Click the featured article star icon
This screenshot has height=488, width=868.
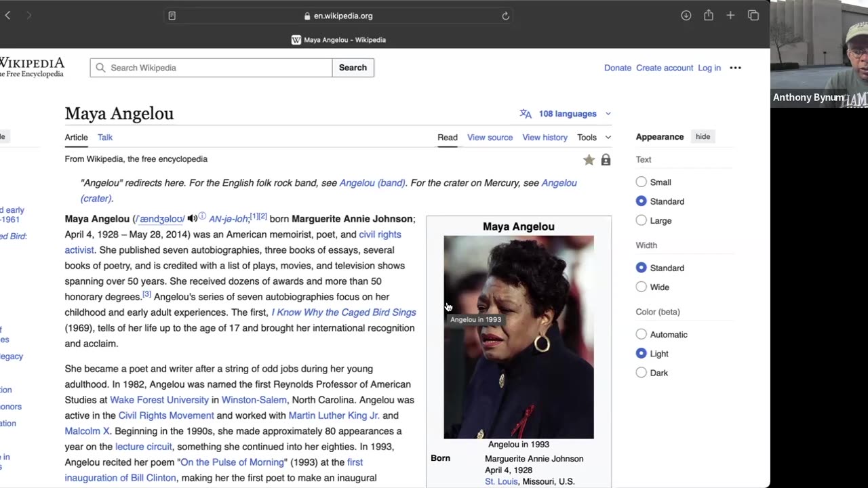[589, 160]
